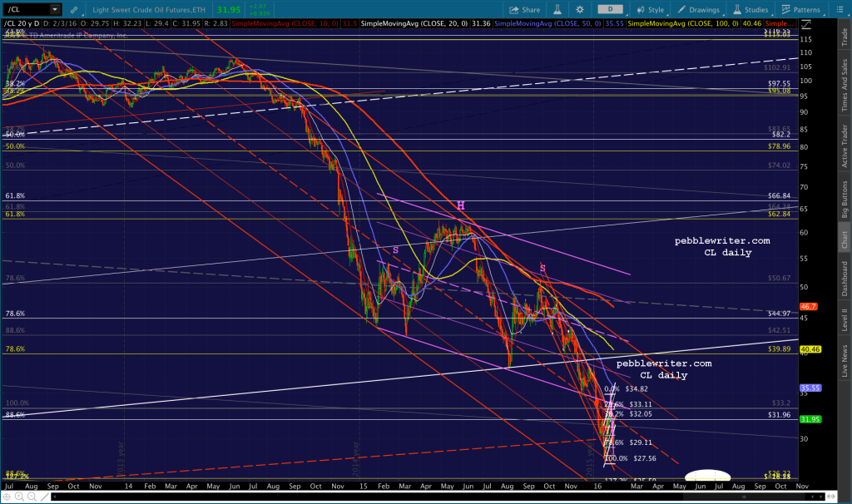Image resolution: width=852 pixels, height=504 pixels.
Task: Click the pencil Drawings icon
Action: [x=681, y=10]
